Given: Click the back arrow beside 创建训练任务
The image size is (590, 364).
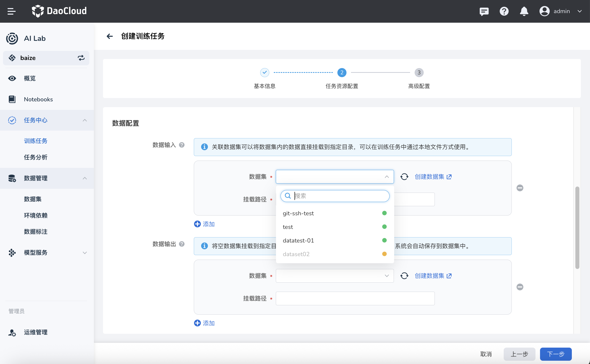Looking at the screenshot, I should pos(110,36).
